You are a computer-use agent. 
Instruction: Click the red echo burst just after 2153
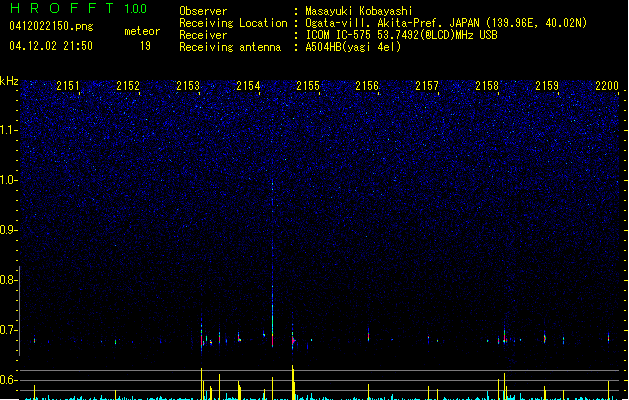click(201, 339)
